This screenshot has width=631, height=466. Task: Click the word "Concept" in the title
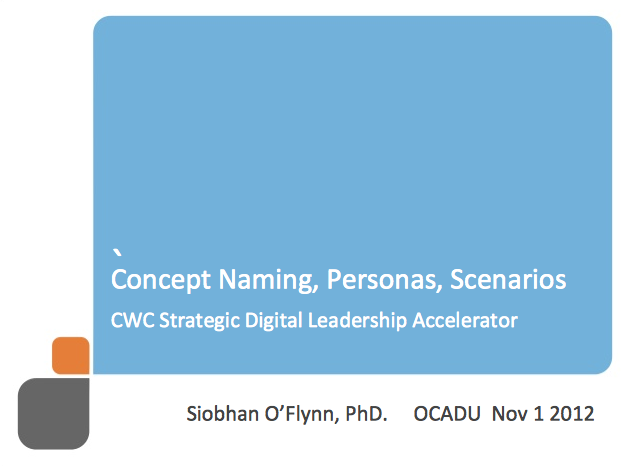pyautogui.click(x=161, y=280)
